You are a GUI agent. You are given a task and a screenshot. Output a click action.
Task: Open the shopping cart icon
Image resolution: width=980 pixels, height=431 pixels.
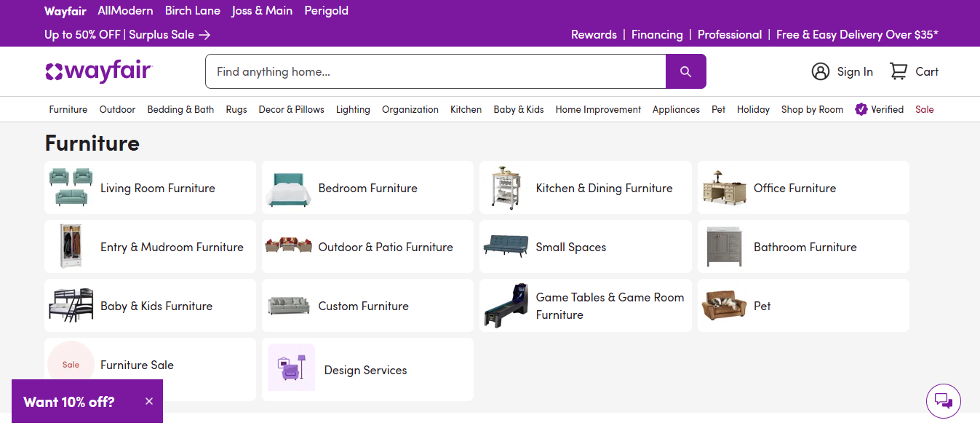898,71
